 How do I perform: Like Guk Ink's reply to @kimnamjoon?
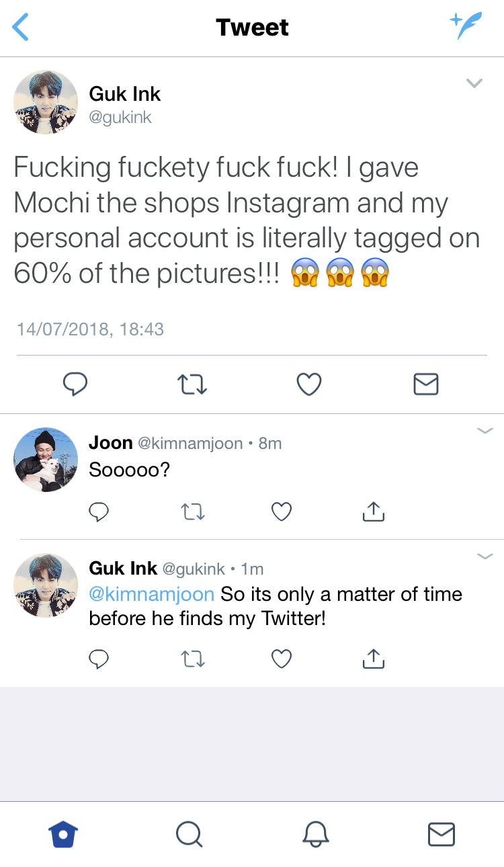(282, 659)
